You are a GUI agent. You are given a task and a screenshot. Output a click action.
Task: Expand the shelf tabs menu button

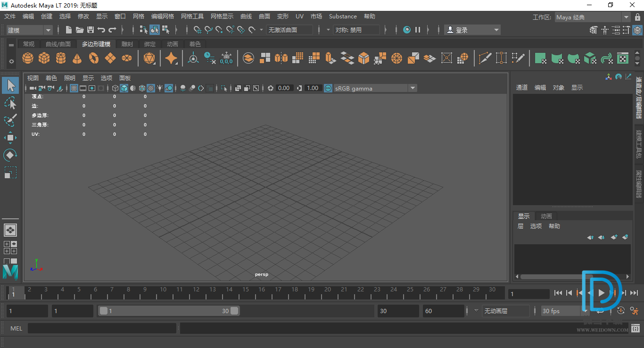11,45
